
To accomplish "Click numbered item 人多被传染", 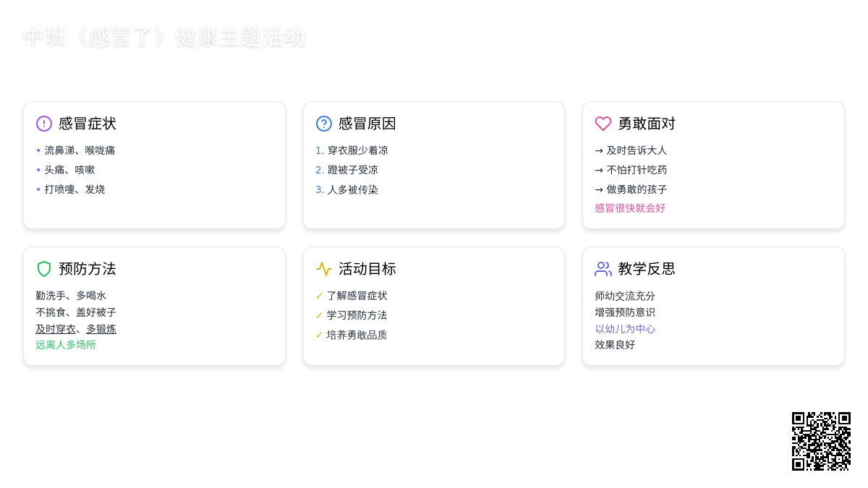I will click(x=352, y=189).
